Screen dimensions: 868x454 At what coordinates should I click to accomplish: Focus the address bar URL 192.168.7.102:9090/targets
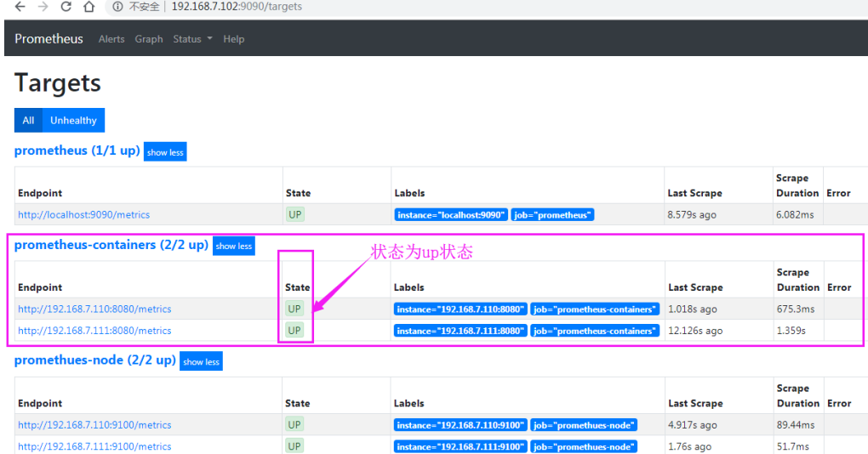click(x=237, y=7)
